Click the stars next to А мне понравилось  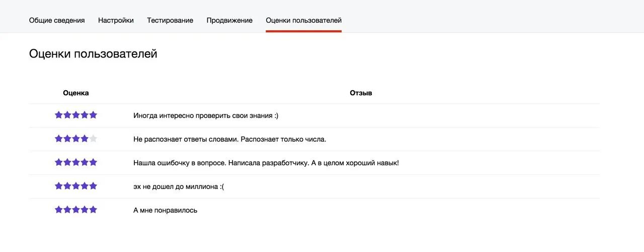click(x=76, y=210)
